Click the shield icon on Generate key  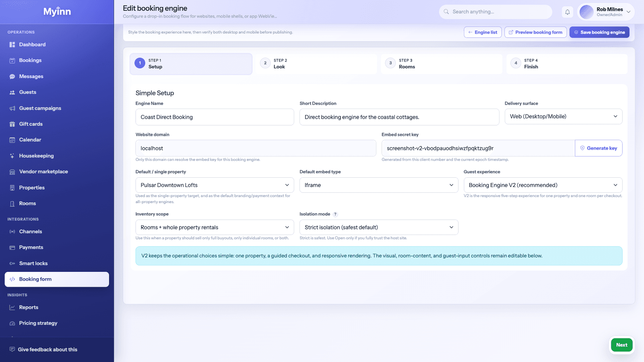point(582,148)
